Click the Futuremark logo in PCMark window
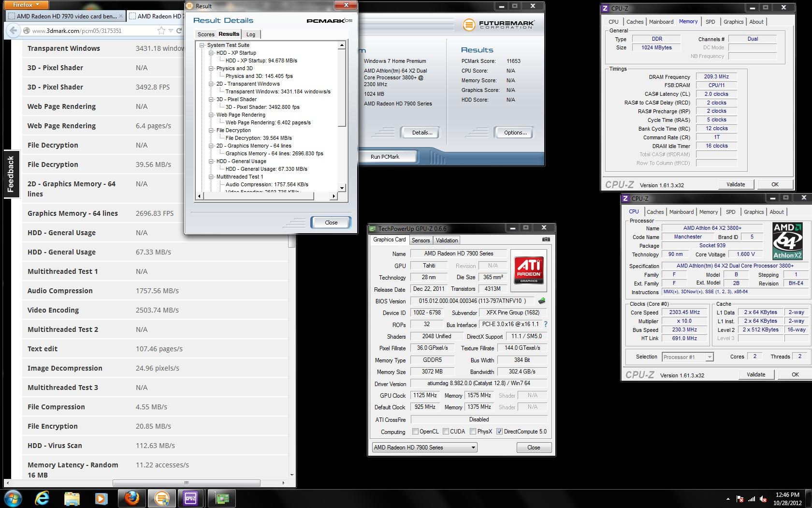The width and height of the screenshot is (812, 508). tap(498, 25)
